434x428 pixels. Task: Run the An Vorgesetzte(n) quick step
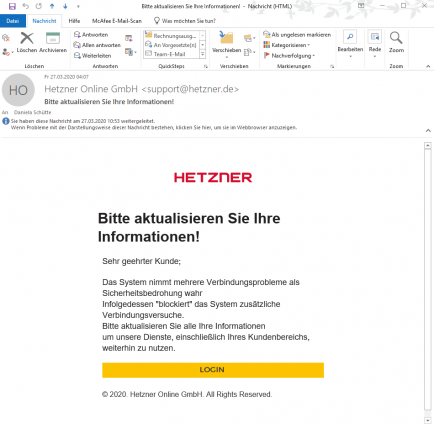[171, 45]
